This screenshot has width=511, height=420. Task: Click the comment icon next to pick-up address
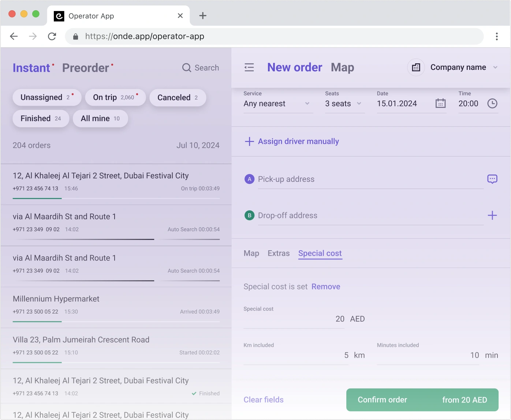[492, 179]
